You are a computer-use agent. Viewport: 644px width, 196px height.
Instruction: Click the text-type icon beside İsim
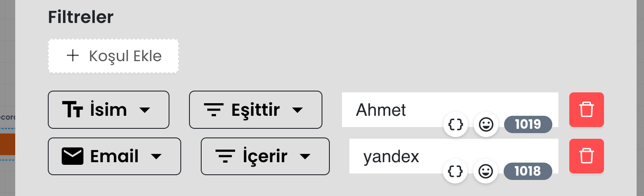point(72,110)
